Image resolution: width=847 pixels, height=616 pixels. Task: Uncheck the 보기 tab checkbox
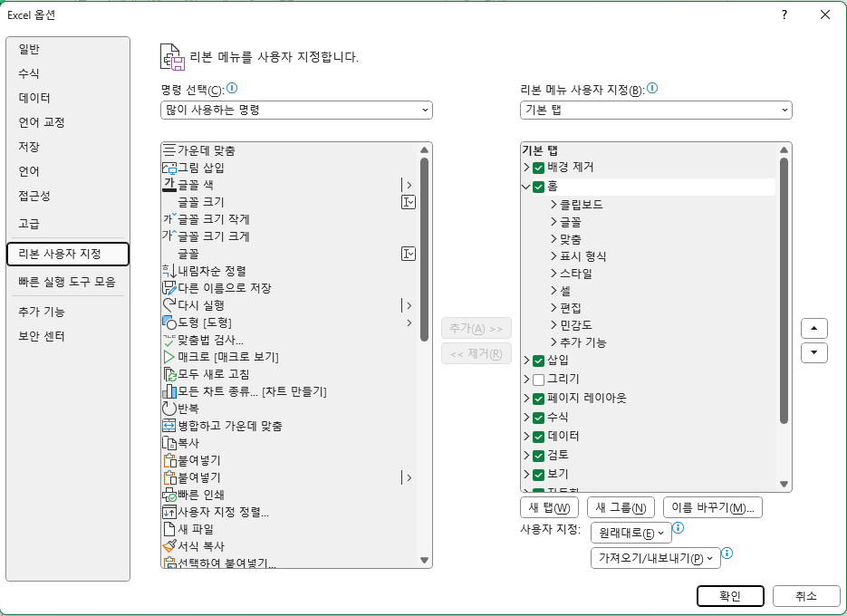tap(538, 475)
